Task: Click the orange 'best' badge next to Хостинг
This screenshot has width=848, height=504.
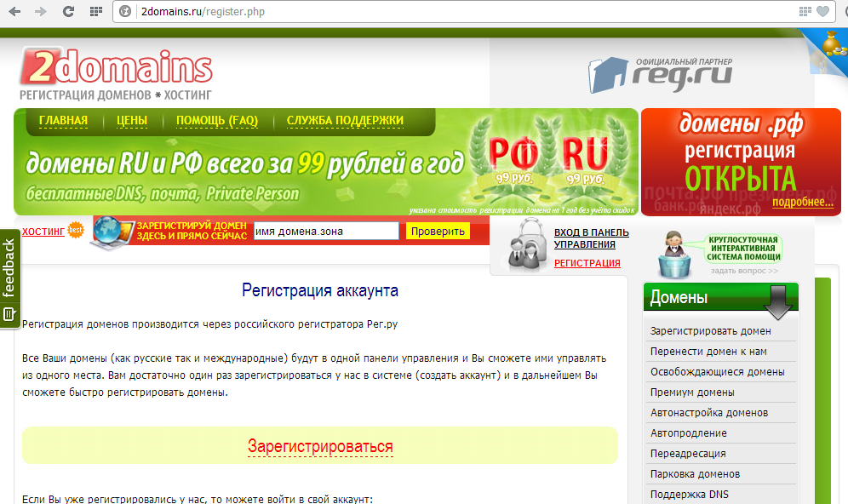Action: point(76,230)
